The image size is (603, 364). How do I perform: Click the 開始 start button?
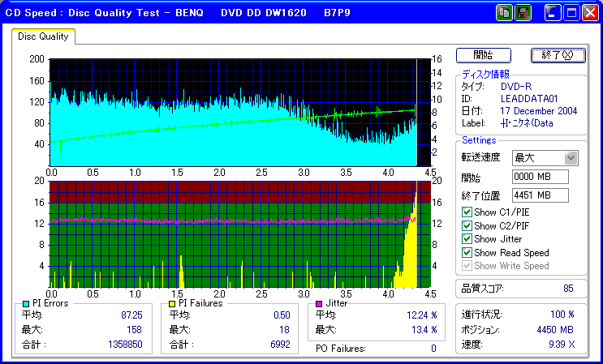tap(484, 55)
